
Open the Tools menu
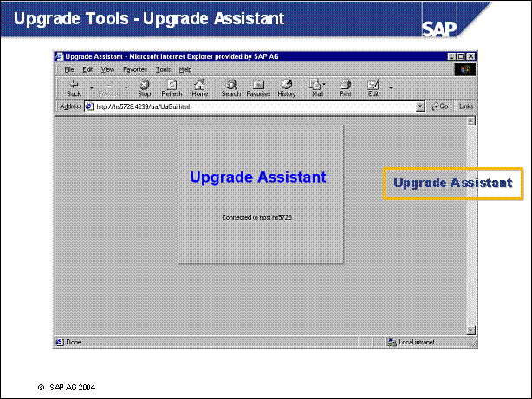(x=163, y=69)
